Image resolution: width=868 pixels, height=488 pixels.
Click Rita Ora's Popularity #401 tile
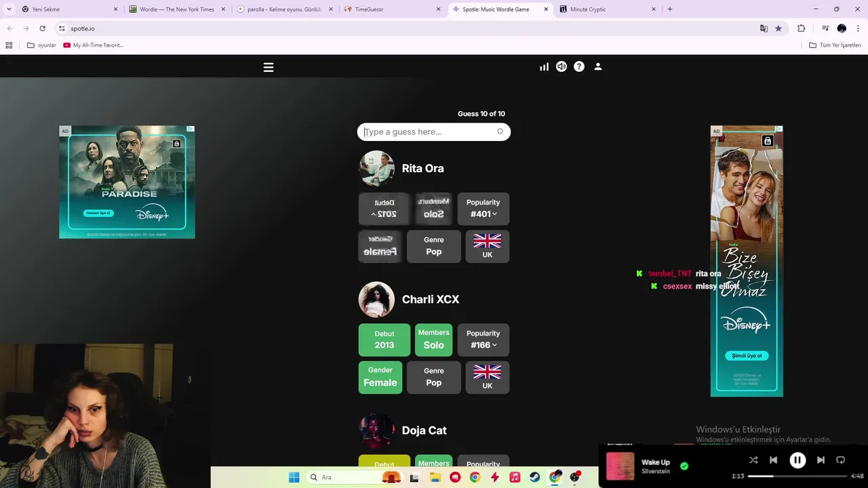pos(483,209)
